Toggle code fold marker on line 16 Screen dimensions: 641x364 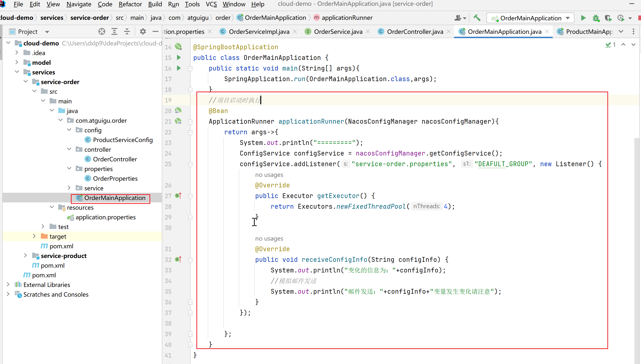coord(190,69)
